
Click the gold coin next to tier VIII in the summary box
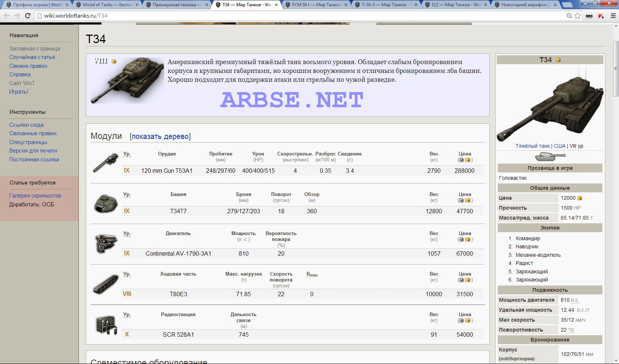[x=114, y=62]
